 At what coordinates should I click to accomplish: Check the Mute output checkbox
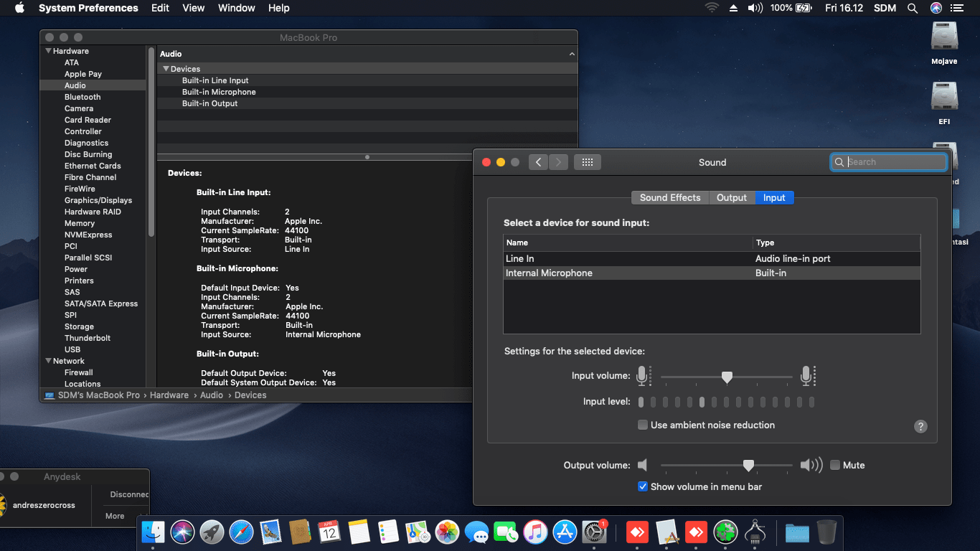(835, 465)
